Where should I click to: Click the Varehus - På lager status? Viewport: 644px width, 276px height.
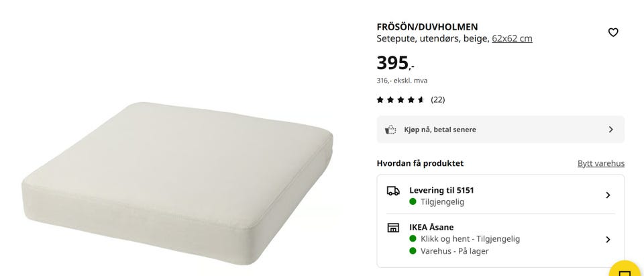pos(454,251)
